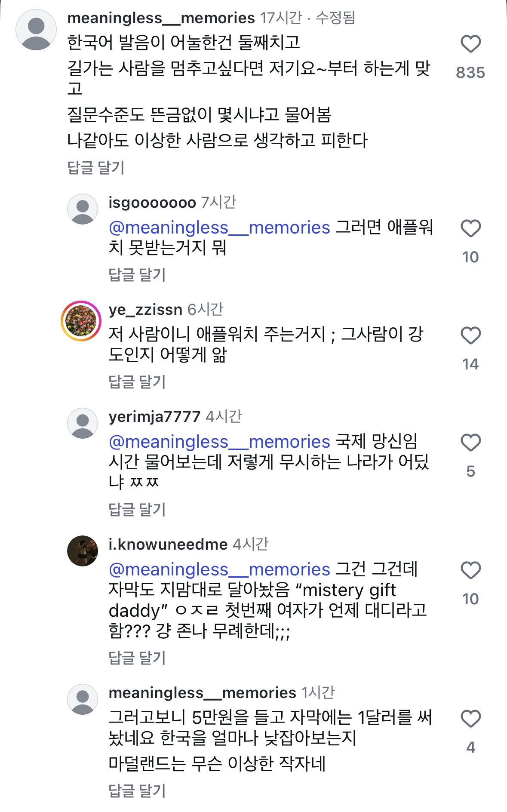The image size is (507, 812).
Task: Open @meaningless__memories mention in yerimja7777's reply
Action: click(x=219, y=442)
